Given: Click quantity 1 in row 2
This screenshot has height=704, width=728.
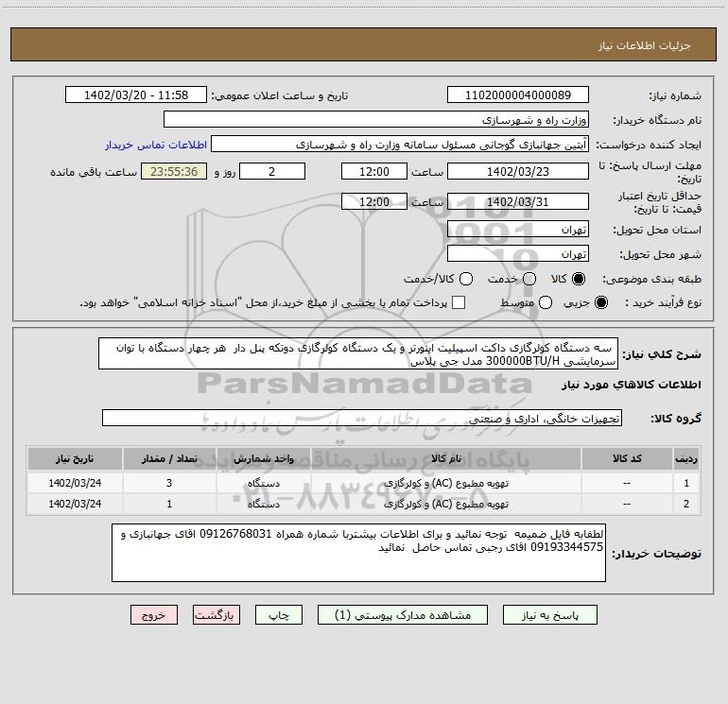Looking at the screenshot, I should point(169,504).
